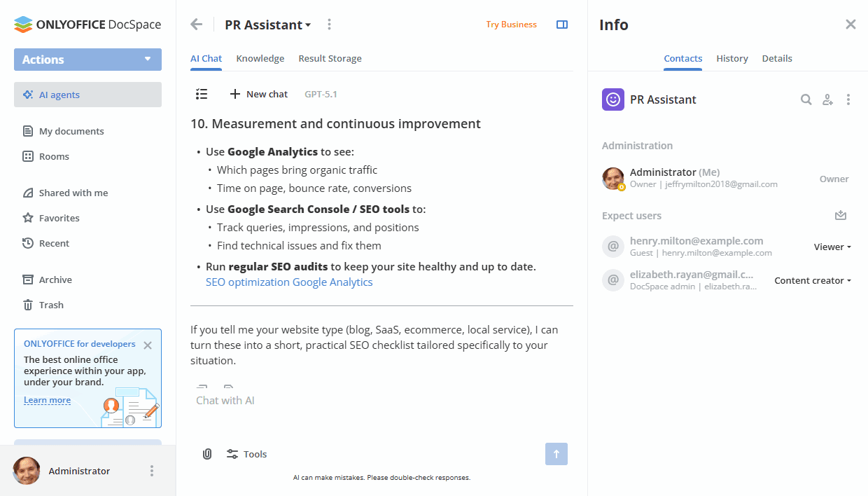The image size is (868, 496).
Task: Toggle the Info panel visibility
Action: click(x=562, y=25)
